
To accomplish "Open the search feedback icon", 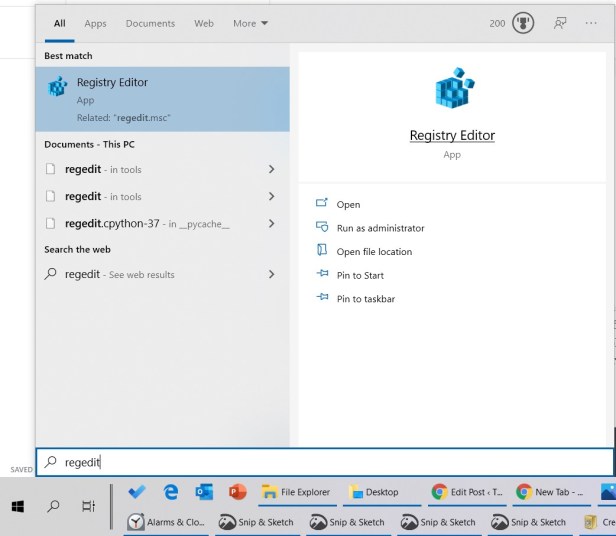I will coord(561,23).
